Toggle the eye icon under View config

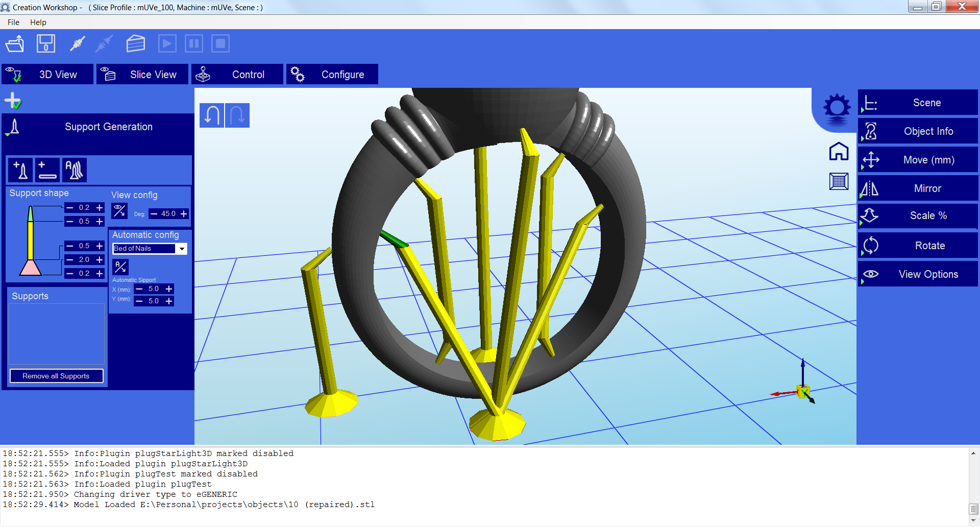click(x=120, y=211)
